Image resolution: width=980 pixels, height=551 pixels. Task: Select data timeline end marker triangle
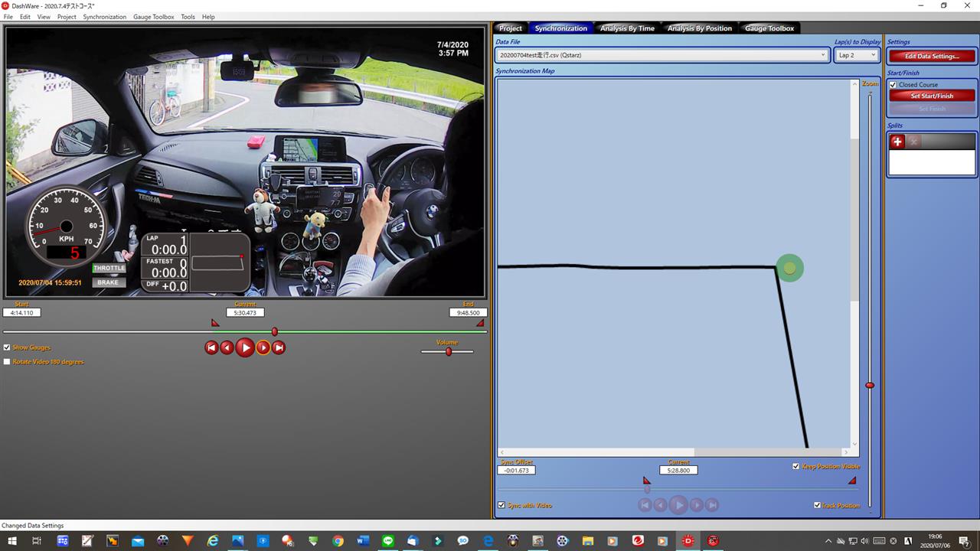tap(852, 481)
